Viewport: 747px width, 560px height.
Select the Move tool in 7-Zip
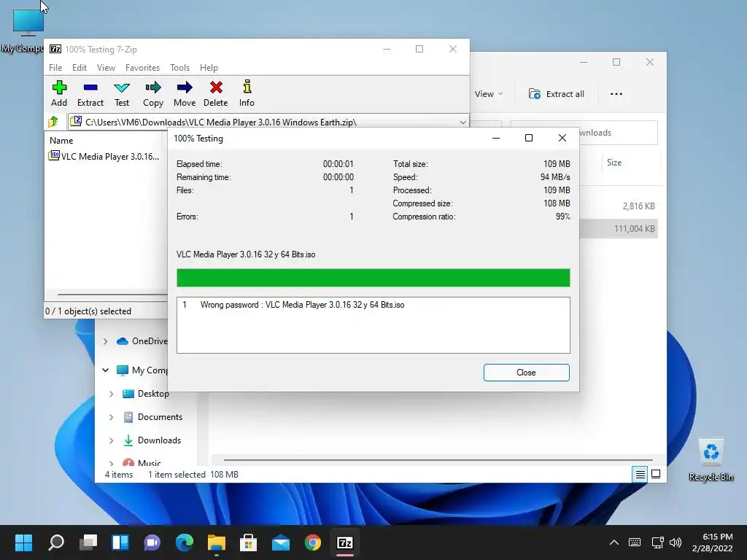pos(185,93)
